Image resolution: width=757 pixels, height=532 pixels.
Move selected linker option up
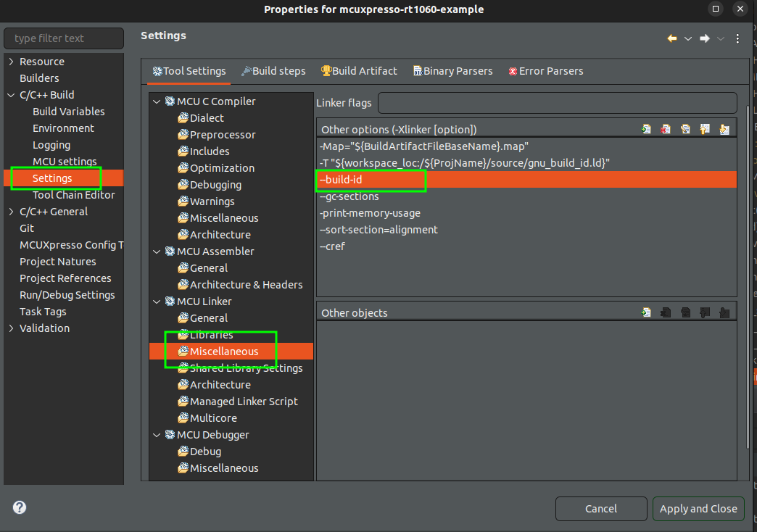[x=704, y=130]
